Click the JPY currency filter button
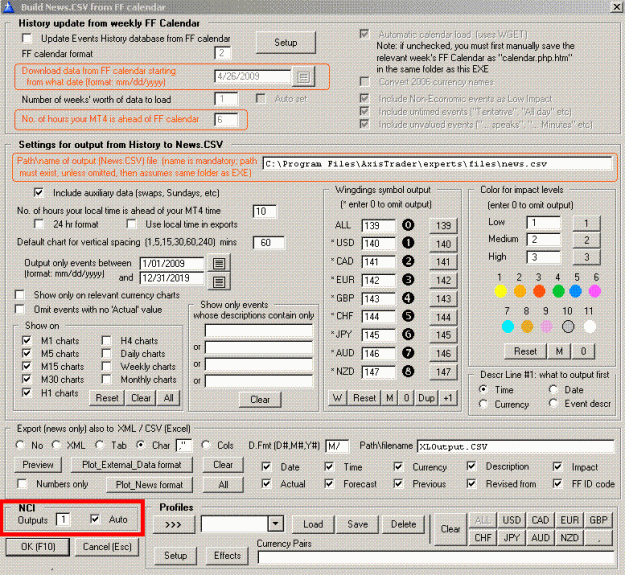 point(511,538)
